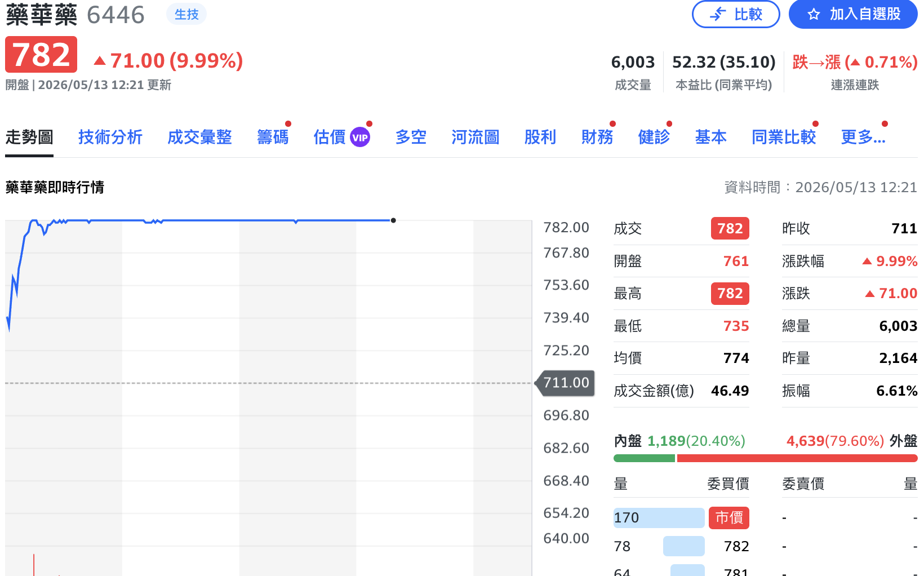Image resolution: width=924 pixels, height=576 pixels.
Task: Switch to the 多空 tab
Action: 411,137
